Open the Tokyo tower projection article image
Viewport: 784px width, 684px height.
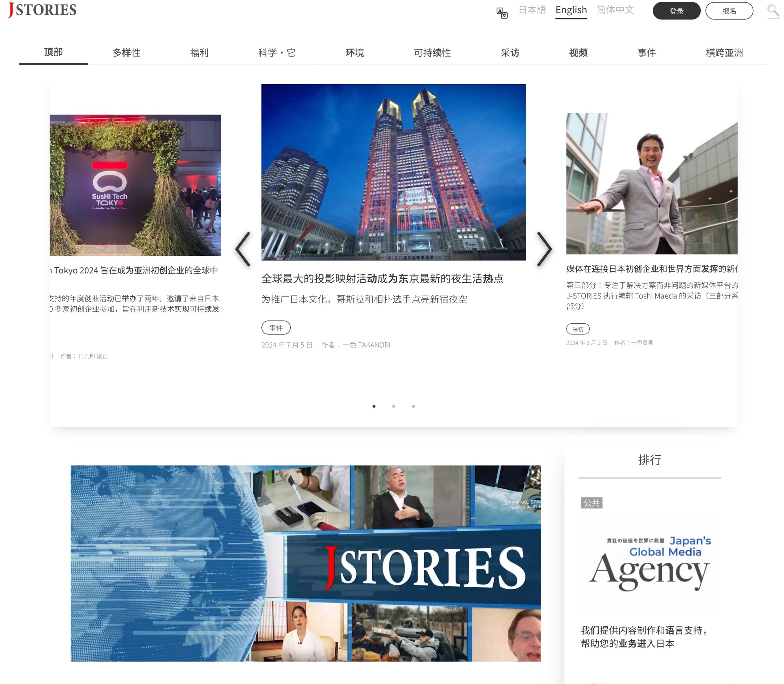pos(393,172)
